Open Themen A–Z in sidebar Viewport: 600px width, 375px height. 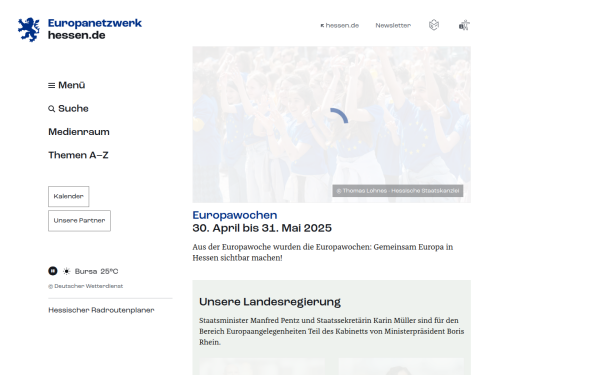coord(78,155)
